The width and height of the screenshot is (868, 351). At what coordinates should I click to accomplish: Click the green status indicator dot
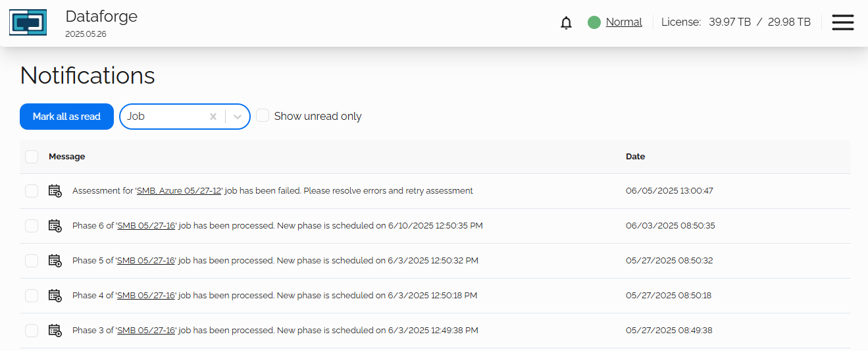click(x=594, y=22)
